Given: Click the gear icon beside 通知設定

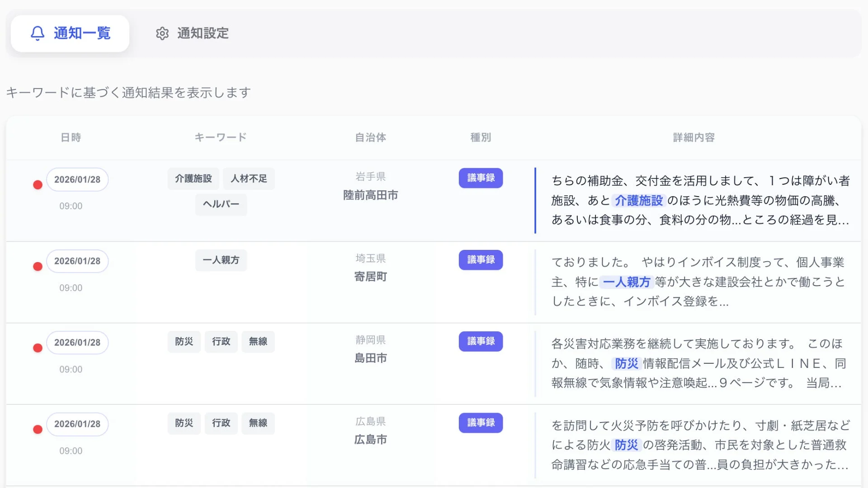Looking at the screenshot, I should 162,33.
